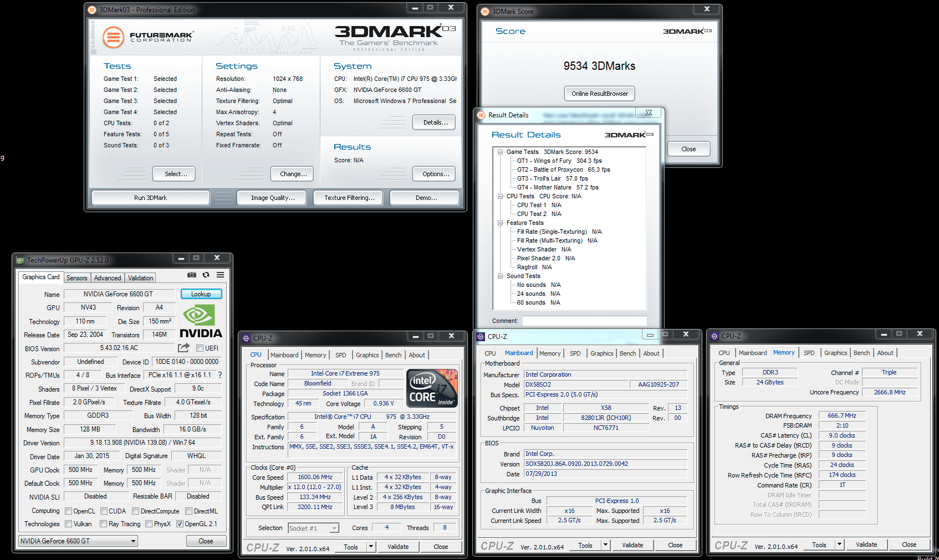Switch to the Advanced tab in GPU-Z

[x=108, y=278]
